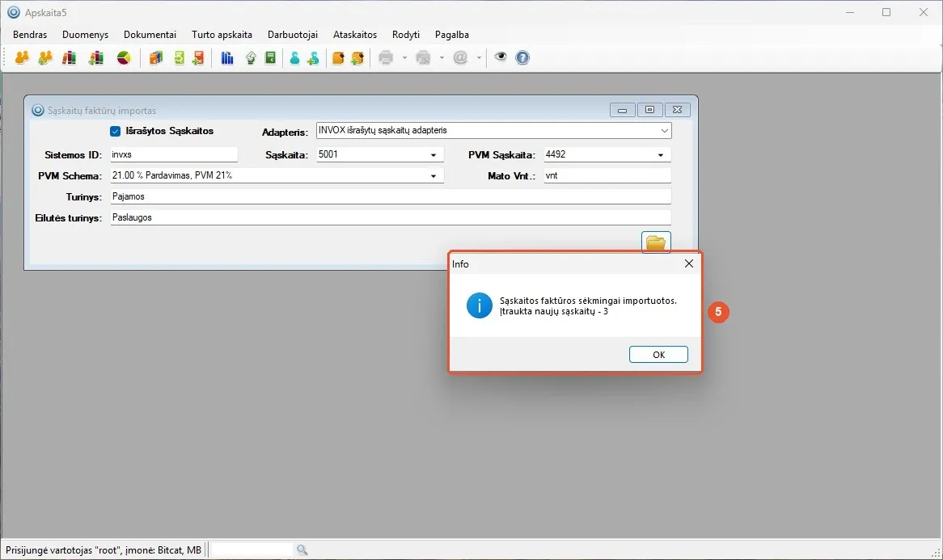Click the standing books icon without a plus
Image resolution: width=943 pixels, height=560 pixels.
tap(70, 57)
